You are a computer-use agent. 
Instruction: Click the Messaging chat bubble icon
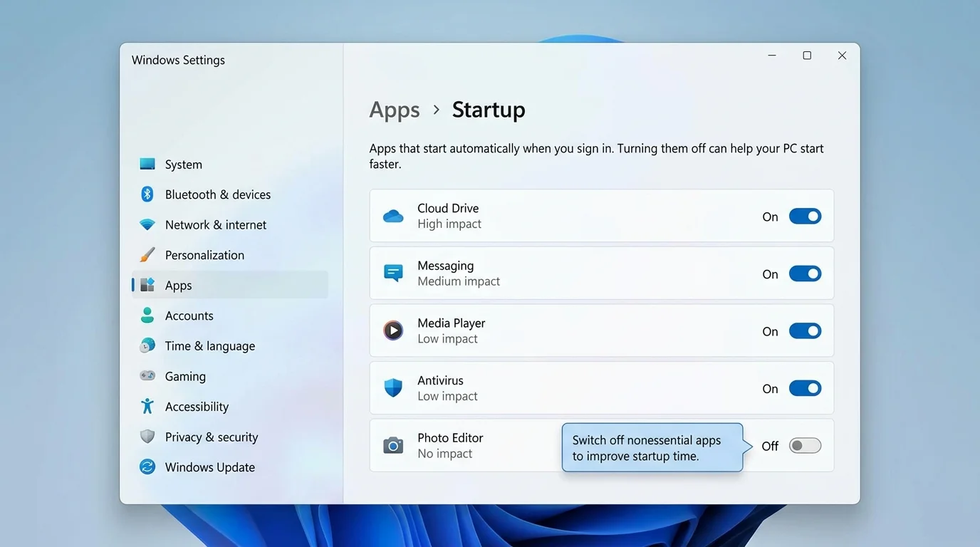tap(393, 273)
